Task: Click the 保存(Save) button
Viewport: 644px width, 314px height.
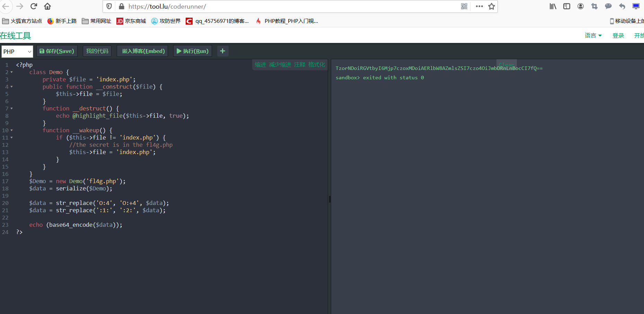Action: (57, 51)
